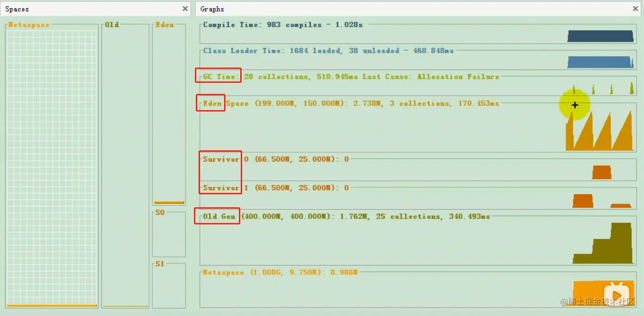Click the Metaspace usage graph
Image resolution: width=644 pixels, height=316 pixels.
click(x=603, y=293)
